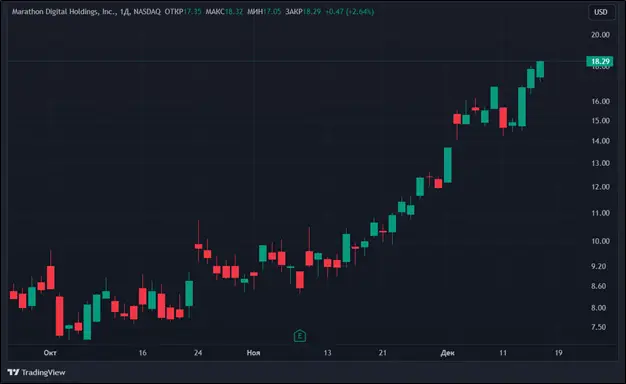
Task: Click the 13 date axis label
Action: [327, 353]
